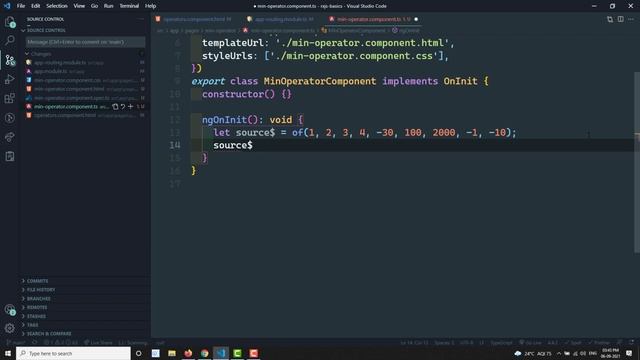Image resolution: width=640 pixels, height=360 pixels.
Task: Select min-operator.component.html in Changes list
Action: [x=84, y=89]
